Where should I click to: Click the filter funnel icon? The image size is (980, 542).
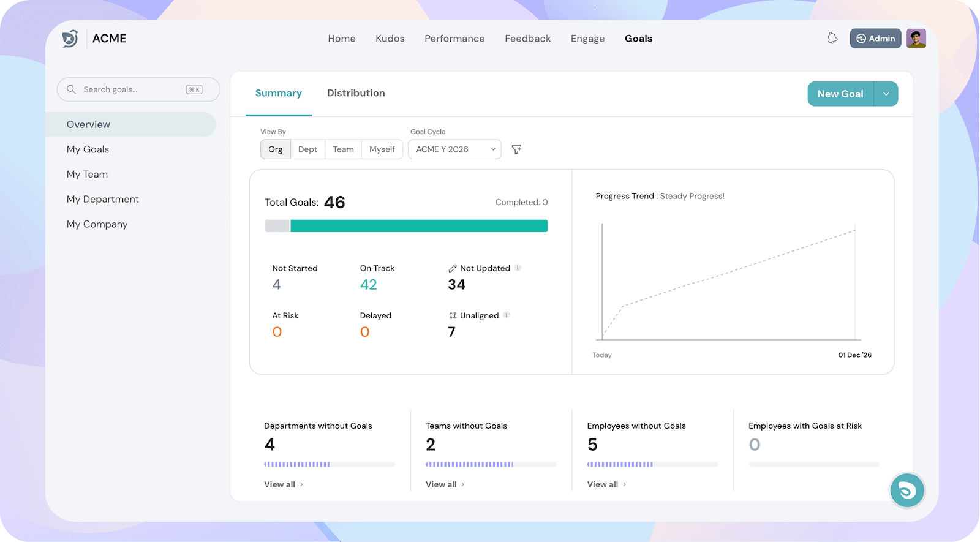tap(516, 149)
